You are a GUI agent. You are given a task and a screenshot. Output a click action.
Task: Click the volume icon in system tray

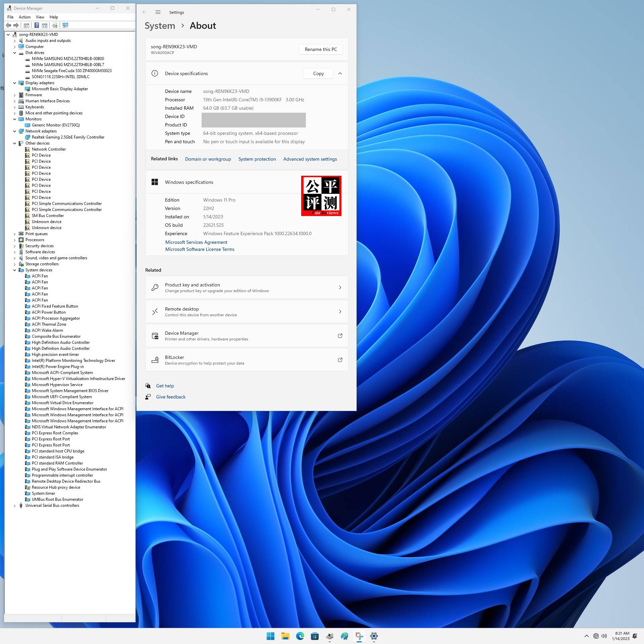pyautogui.click(x=604, y=636)
